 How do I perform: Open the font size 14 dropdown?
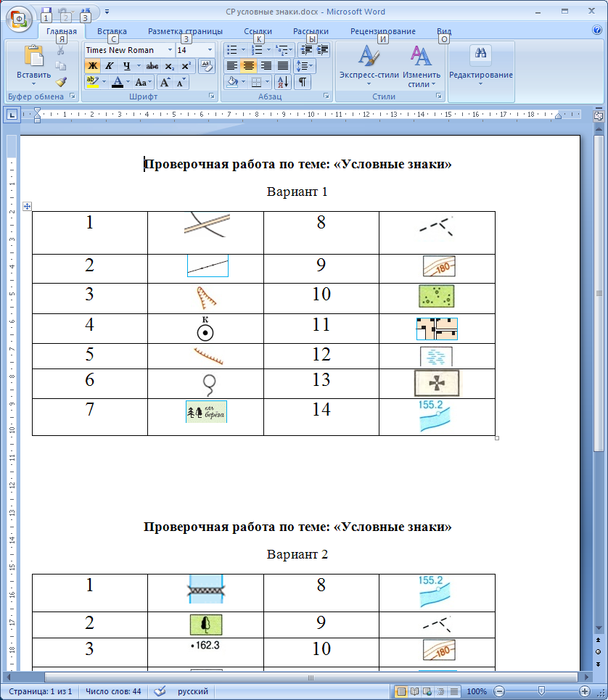[x=210, y=50]
